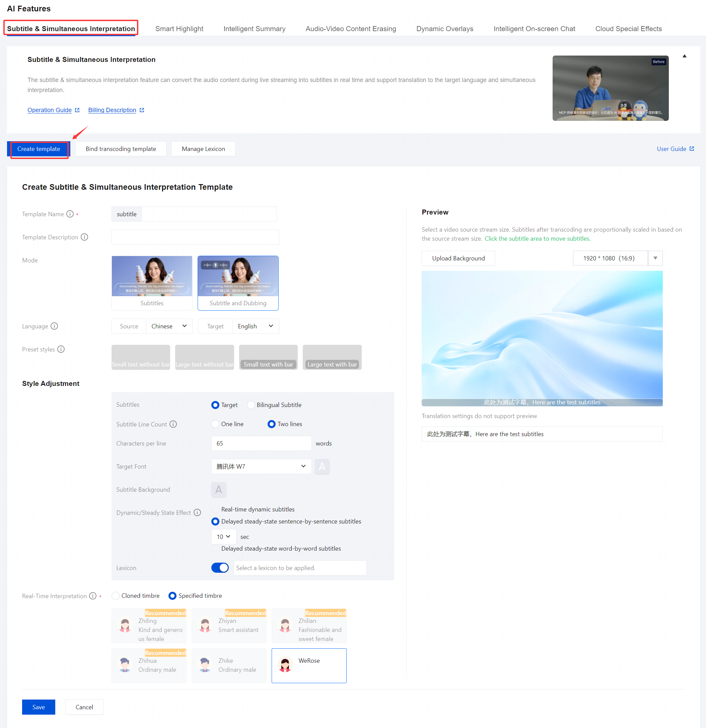
Task: Open the Source language Chinese dropdown
Action: (169, 326)
